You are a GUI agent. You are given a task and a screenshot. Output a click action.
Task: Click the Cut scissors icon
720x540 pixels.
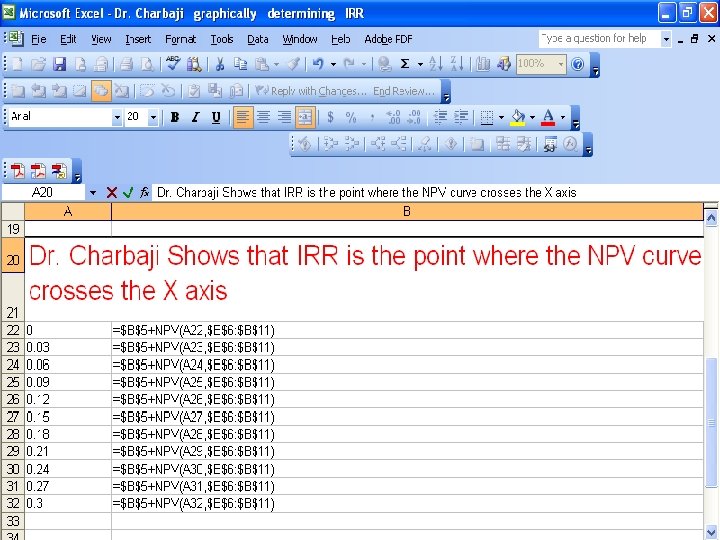[219, 64]
